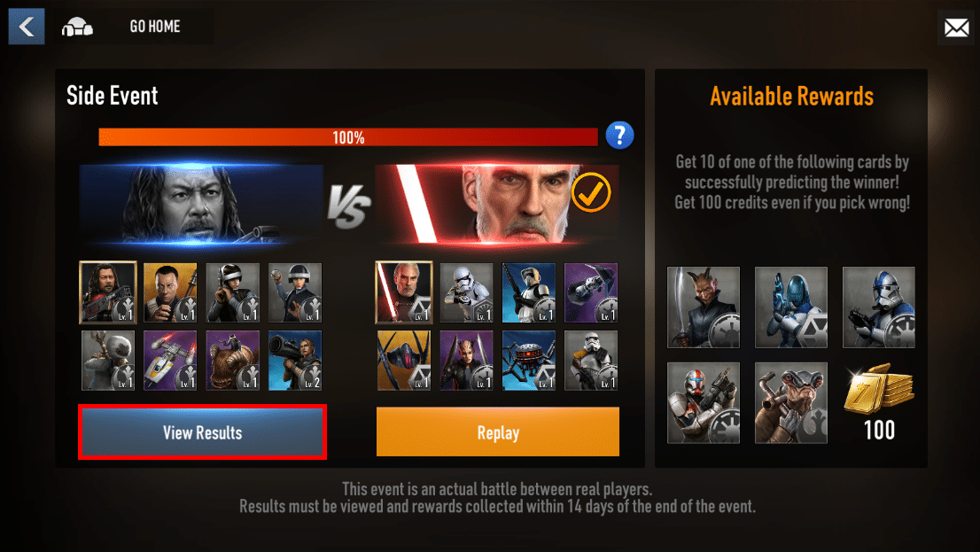Click the gold 100 credits reward

click(x=879, y=403)
